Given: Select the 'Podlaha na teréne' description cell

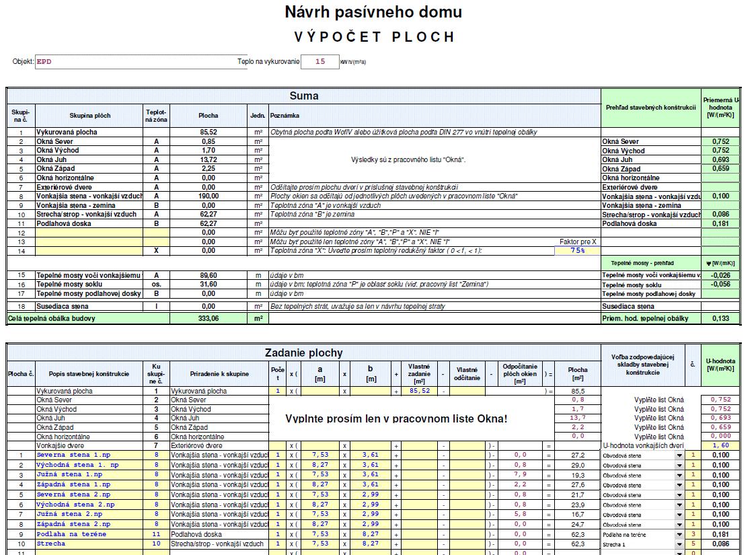Looking at the screenshot, I should pyautogui.click(x=89, y=533).
